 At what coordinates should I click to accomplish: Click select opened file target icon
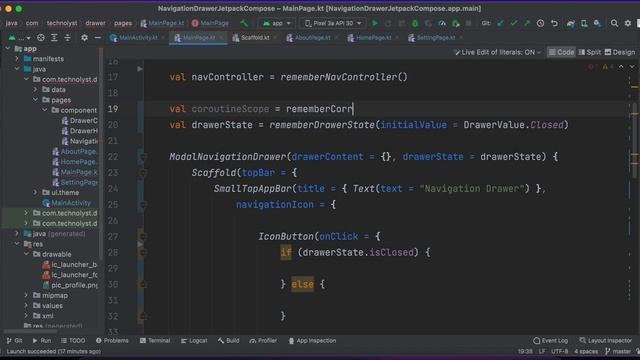coord(41,38)
